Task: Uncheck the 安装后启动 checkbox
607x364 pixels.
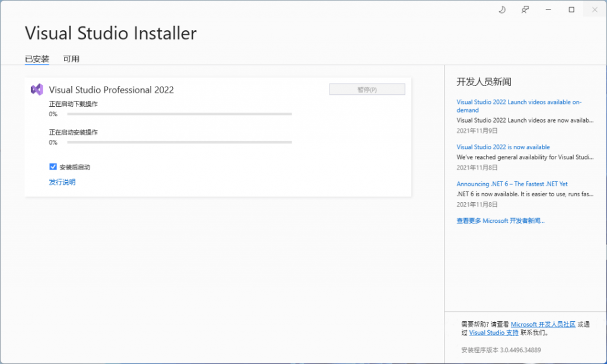Action: 53,167
